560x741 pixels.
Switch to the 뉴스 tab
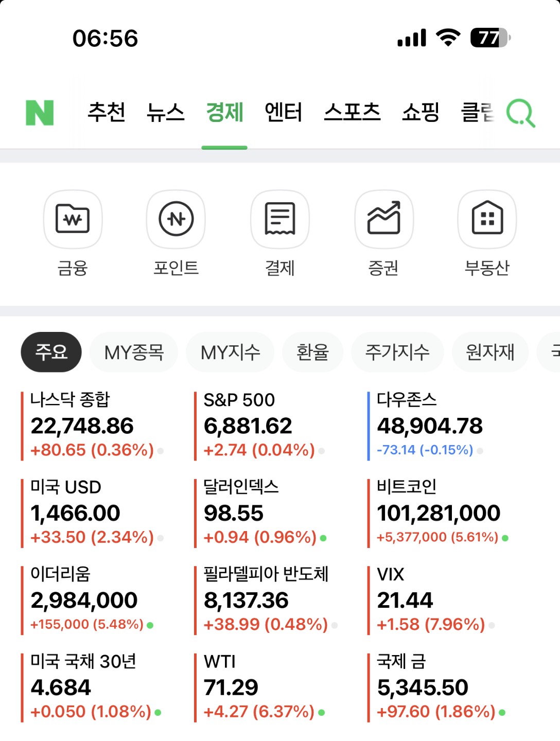(x=165, y=112)
